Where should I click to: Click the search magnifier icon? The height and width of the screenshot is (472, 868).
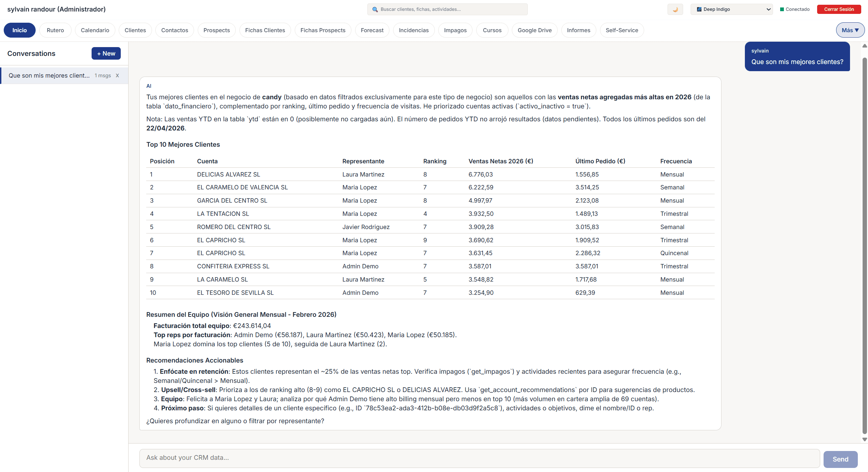[375, 9]
